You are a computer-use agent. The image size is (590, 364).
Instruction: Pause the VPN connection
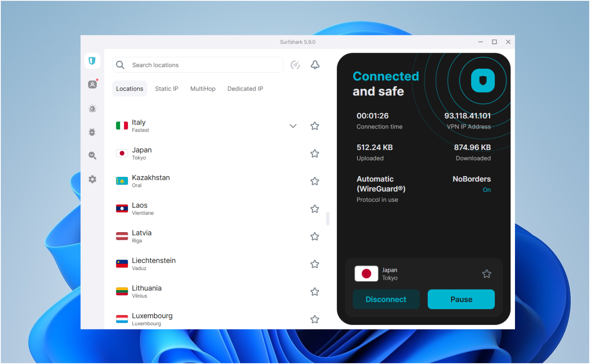coord(461,300)
